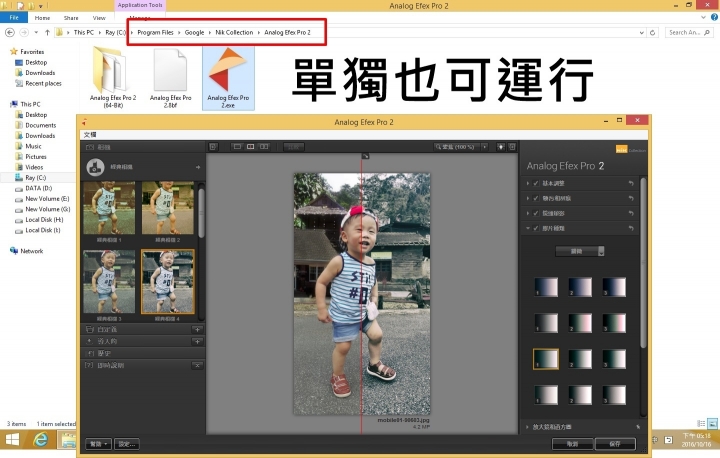720x458 pixels.
Task: Choose the classic camera 2 preset thumbnail
Action: pos(168,208)
